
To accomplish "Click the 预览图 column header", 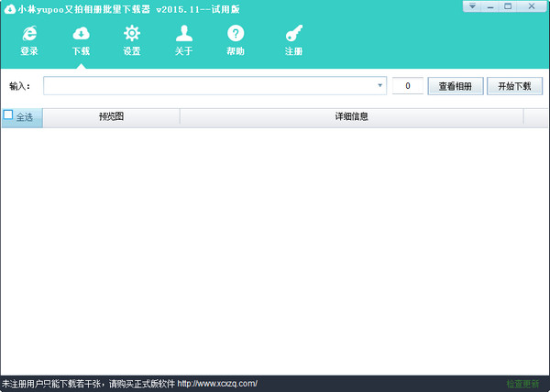I will point(111,117).
